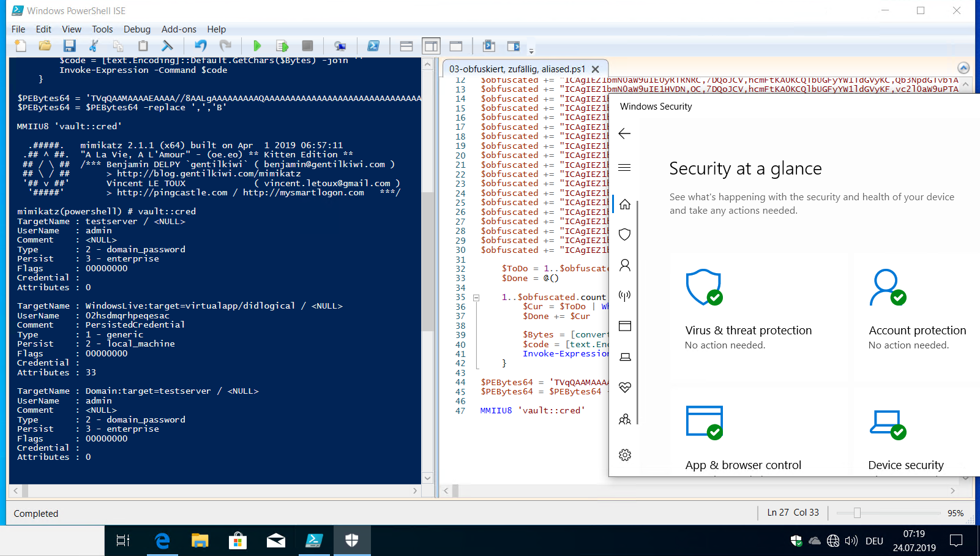Open App & browser control sidebar icon
The image size is (980, 556).
[x=624, y=326]
